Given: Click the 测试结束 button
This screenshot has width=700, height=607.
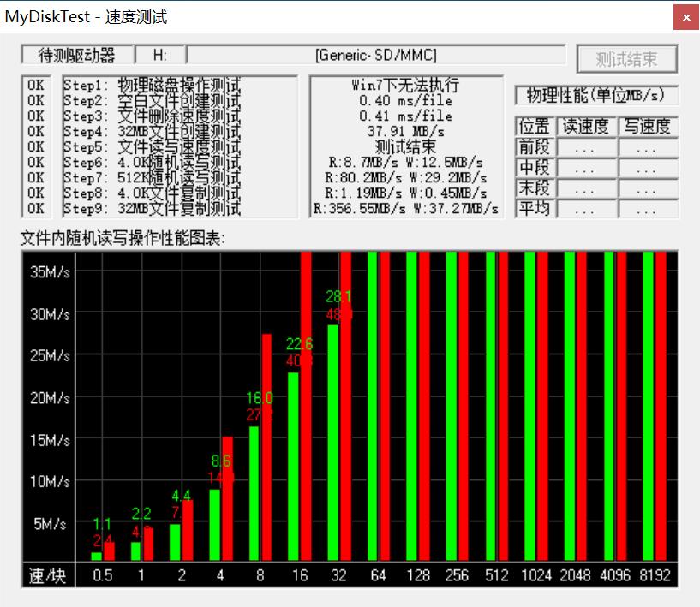Looking at the screenshot, I should [626, 58].
